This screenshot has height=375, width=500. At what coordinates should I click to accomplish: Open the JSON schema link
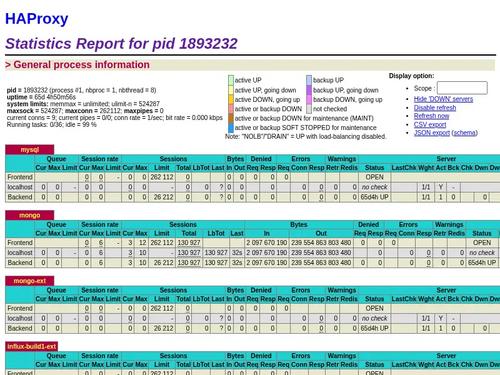464,133
